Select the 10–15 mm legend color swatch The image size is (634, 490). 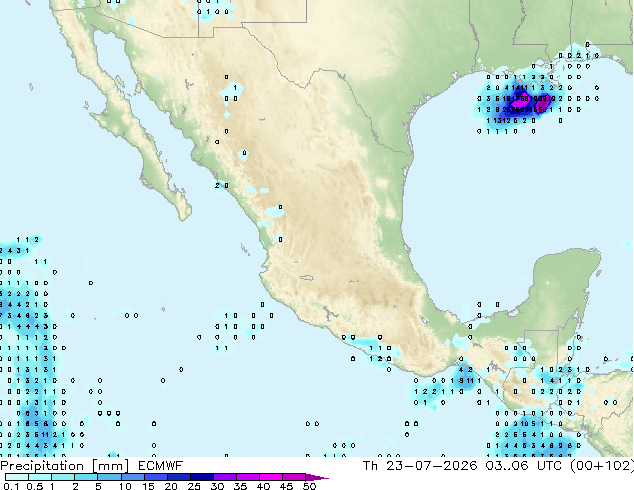click(x=132, y=477)
